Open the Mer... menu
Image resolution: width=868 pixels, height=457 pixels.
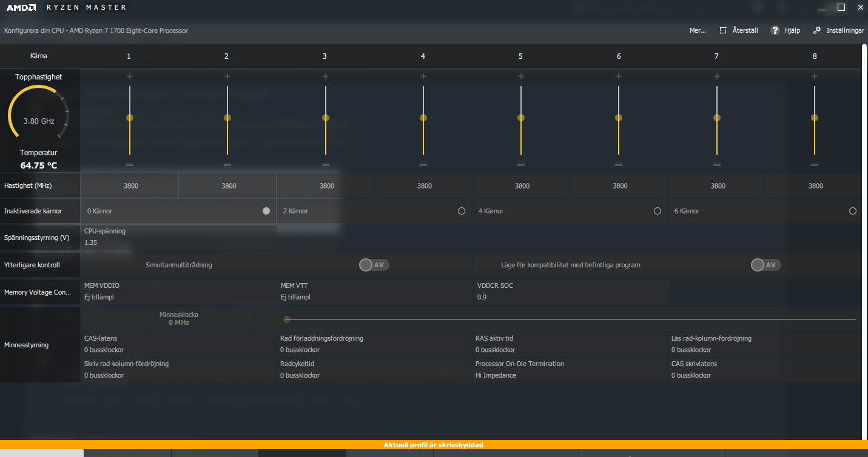pyautogui.click(x=698, y=30)
